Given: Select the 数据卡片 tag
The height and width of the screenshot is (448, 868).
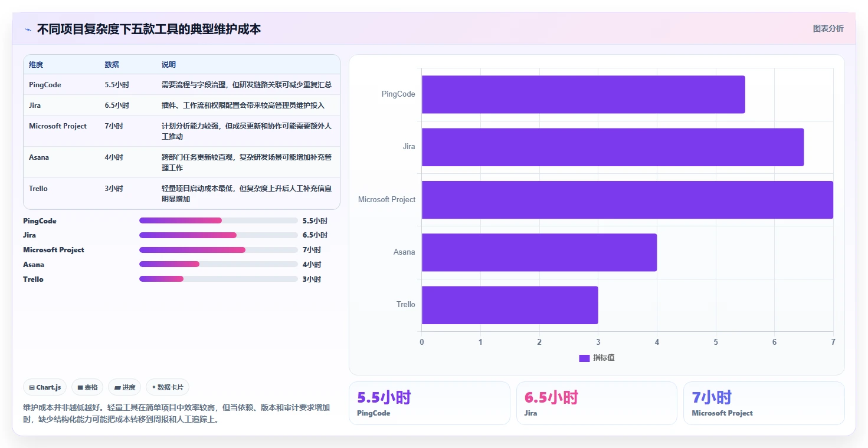Looking at the screenshot, I should pos(168,387).
